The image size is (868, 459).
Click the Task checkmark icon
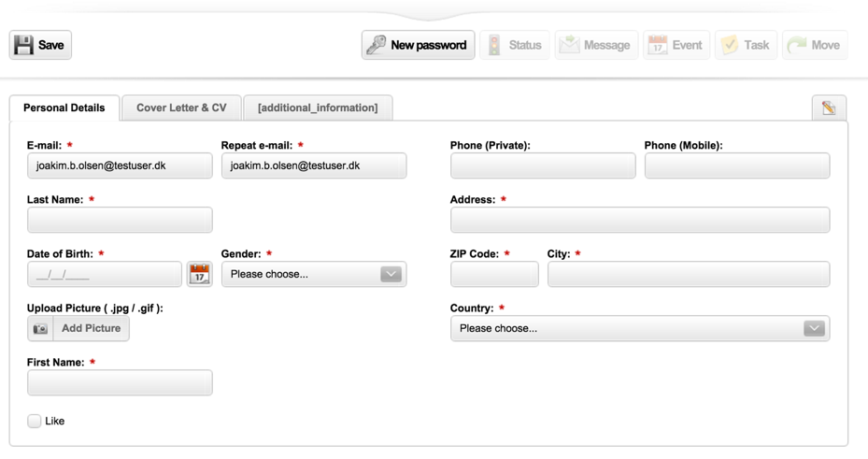[730, 45]
